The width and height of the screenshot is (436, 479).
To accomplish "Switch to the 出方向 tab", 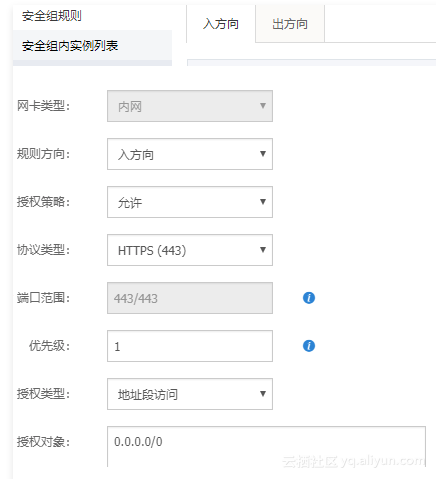I will click(x=290, y=24).
